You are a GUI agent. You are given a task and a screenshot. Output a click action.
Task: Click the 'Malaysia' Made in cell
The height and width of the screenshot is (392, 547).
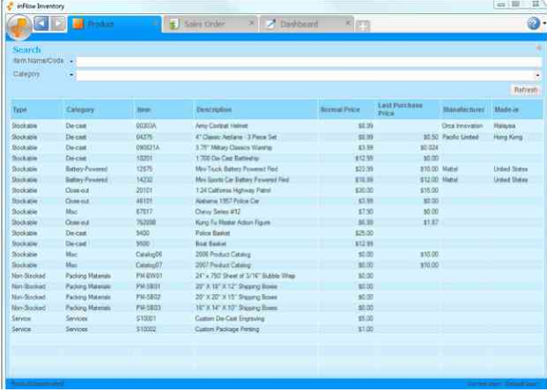click(x=505, y=126)
